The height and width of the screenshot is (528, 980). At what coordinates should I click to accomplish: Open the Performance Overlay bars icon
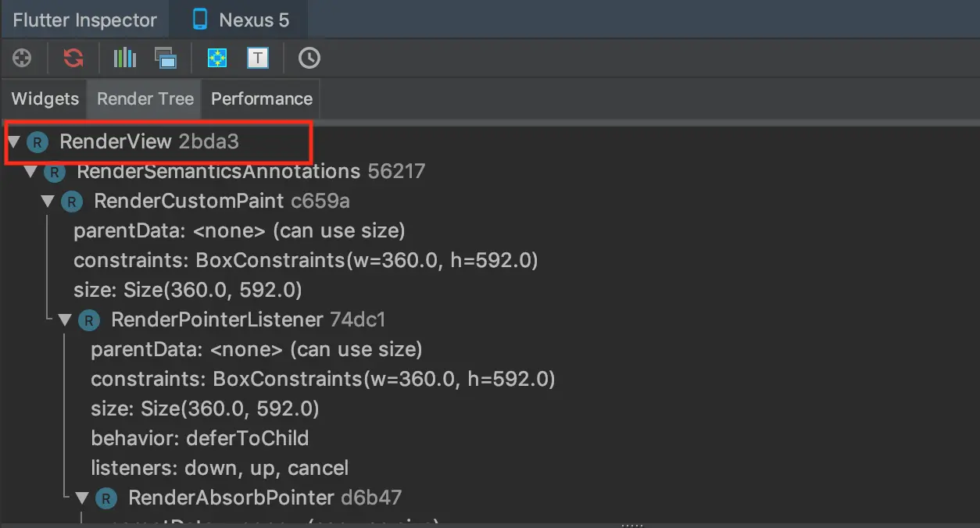tap(124, 58)
